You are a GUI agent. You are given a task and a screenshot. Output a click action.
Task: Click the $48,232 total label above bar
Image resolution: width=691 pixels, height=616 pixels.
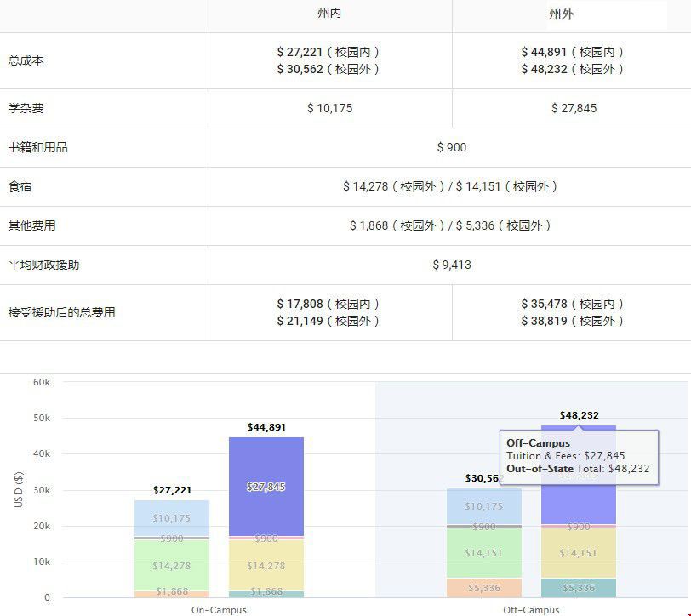point(579,415)
